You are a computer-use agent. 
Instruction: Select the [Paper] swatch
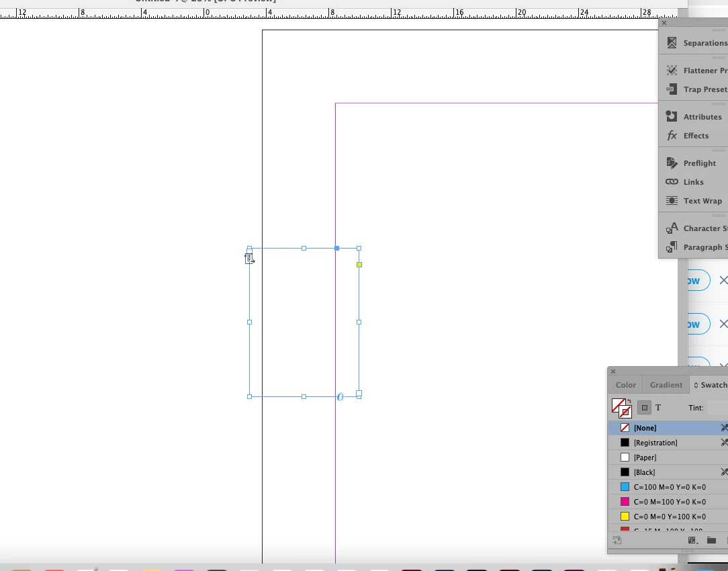pyautogui.click(x=668, y=457)
